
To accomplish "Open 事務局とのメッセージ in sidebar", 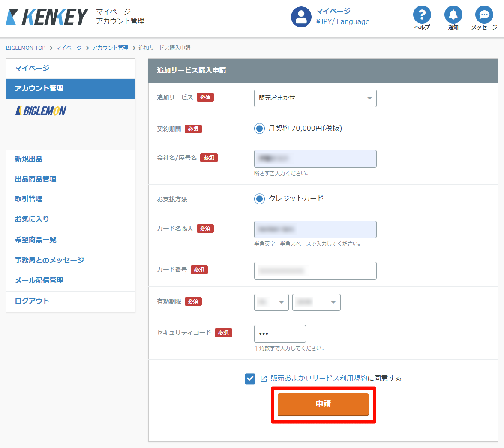I will [x=70, y=260].
